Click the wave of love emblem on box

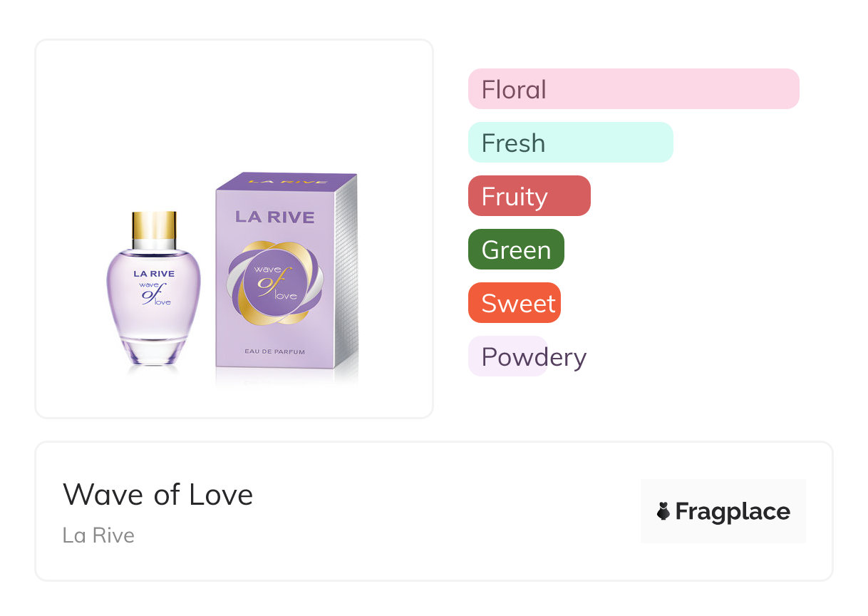pyautogui.click(x=274, y=283)
